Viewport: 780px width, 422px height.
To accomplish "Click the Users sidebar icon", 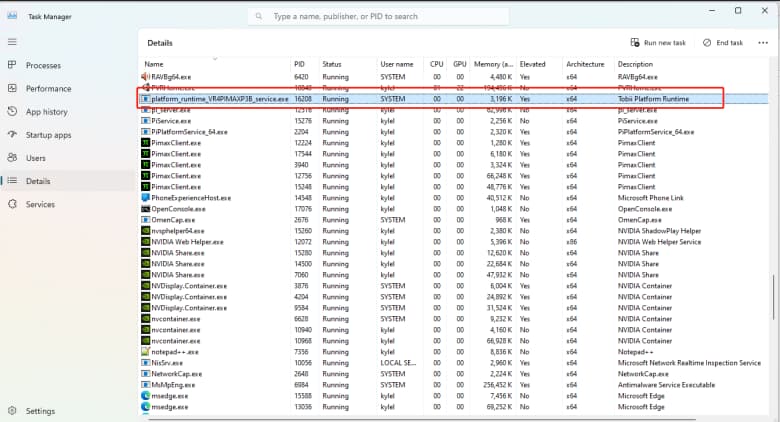I will click(x=12, y=157).
